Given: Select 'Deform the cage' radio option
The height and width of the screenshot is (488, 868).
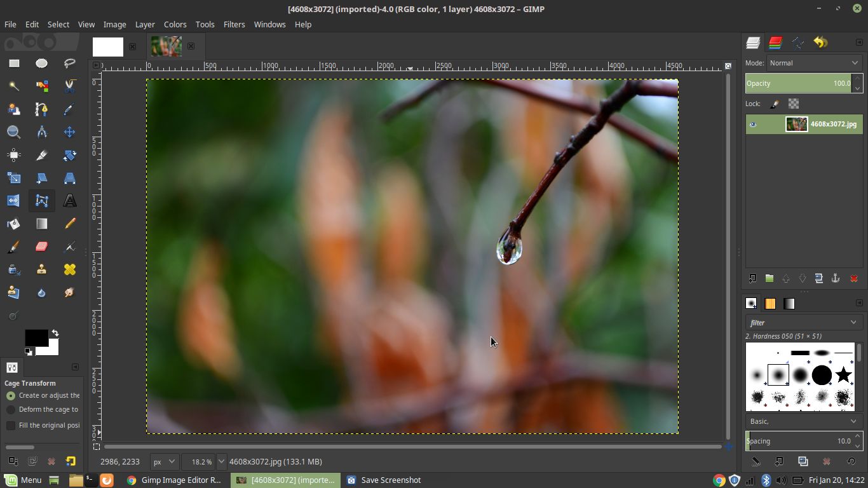Looking at the screenshot, I should 11,410.
